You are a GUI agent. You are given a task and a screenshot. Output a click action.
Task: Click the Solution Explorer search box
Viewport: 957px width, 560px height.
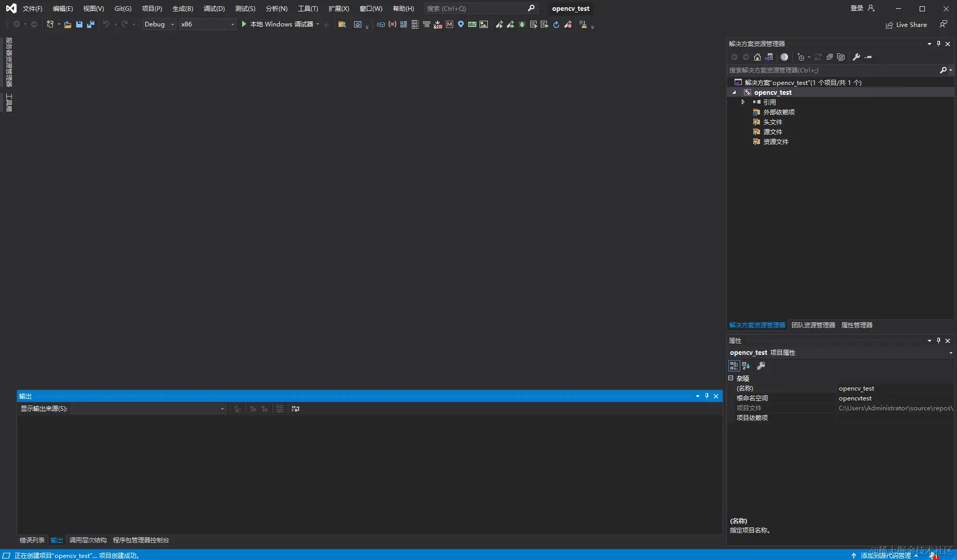click(x=829, y=70)
